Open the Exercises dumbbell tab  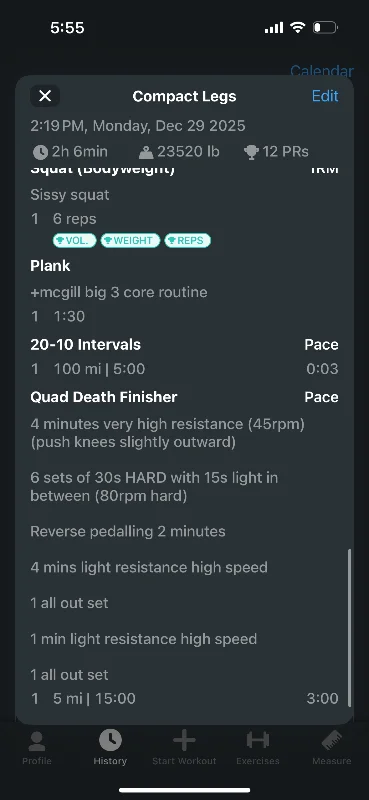(258, 748)
